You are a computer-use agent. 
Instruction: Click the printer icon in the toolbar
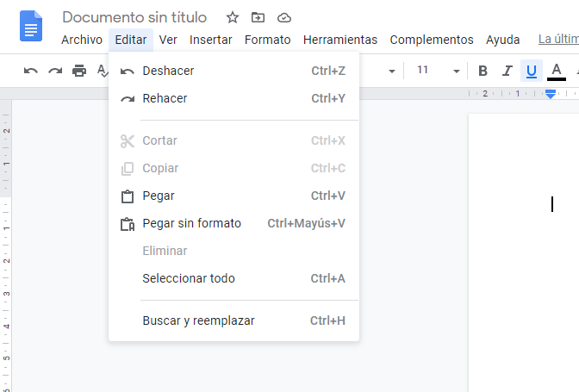79,71
